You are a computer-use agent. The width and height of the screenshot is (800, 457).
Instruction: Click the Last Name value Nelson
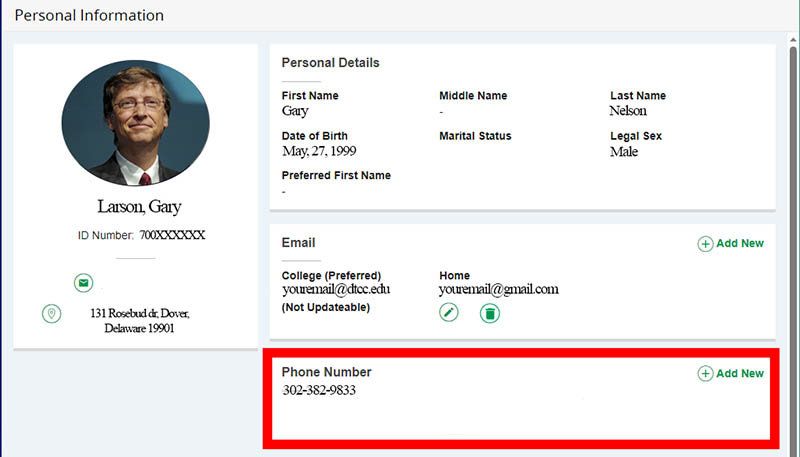click(x=628, y=111)
